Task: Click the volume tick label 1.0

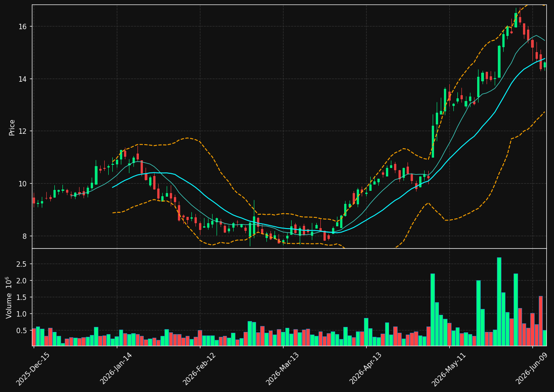Action: (22, 314)
